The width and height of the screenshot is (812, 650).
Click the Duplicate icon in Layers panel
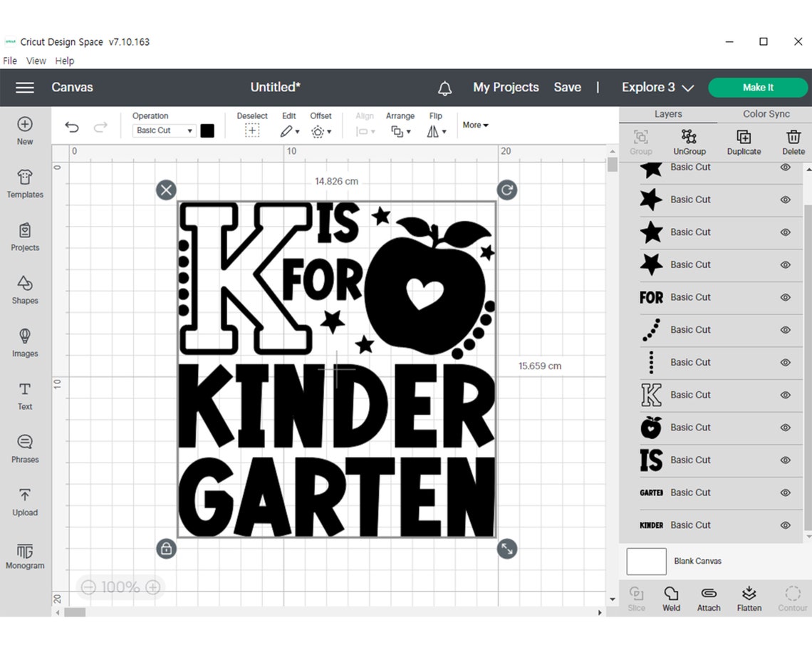pyautogui.click(x=744, y=140)
